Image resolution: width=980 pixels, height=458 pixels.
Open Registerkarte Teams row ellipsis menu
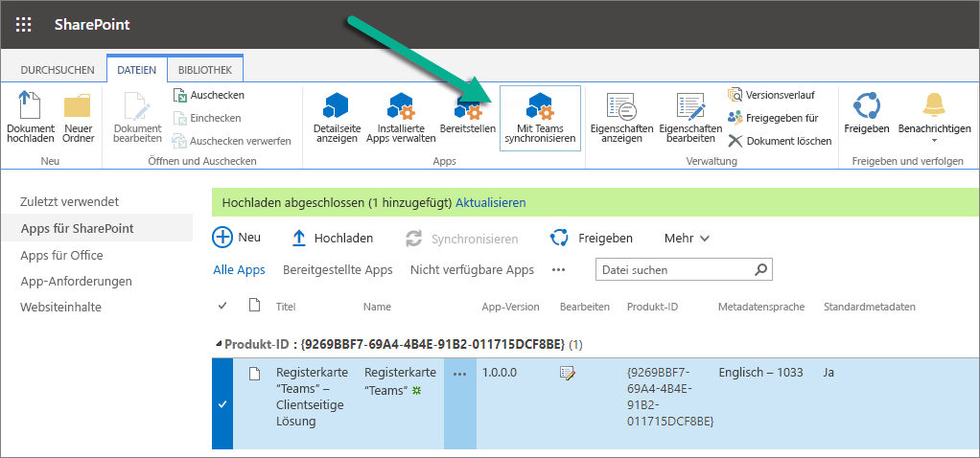coord(460,374)
